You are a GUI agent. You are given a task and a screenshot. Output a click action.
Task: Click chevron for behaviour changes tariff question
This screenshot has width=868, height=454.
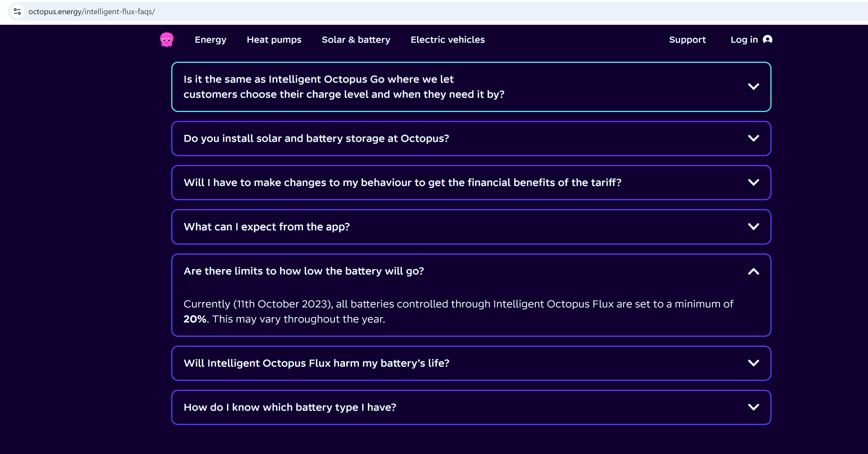tap(753, 183)
